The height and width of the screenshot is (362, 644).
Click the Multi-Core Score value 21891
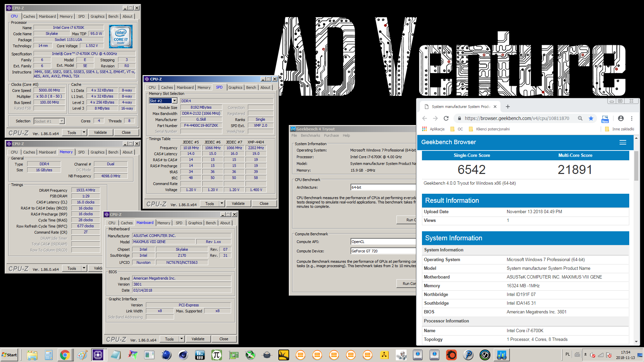tap(575, 170)
